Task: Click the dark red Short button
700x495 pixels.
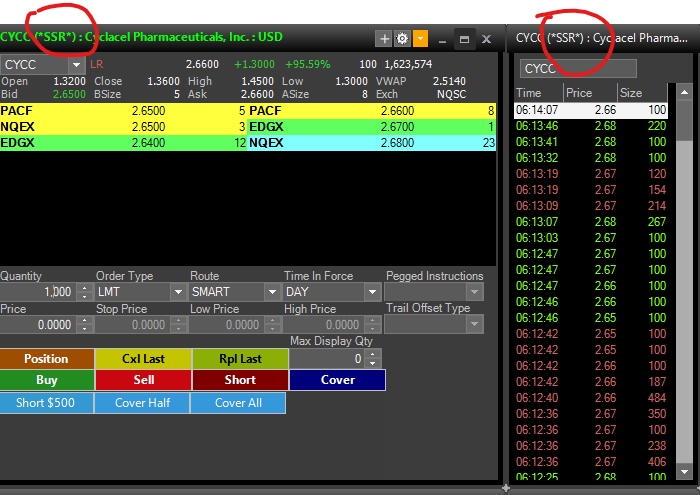Action: pyautogui.click(x=240, y=380)
